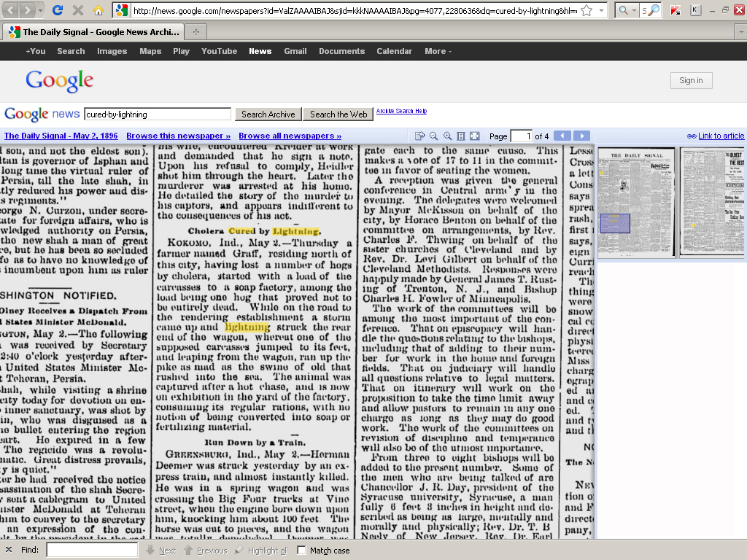Open Maps in the Google bar
Viewport: 747px width, 560px height.
(150, 51)
